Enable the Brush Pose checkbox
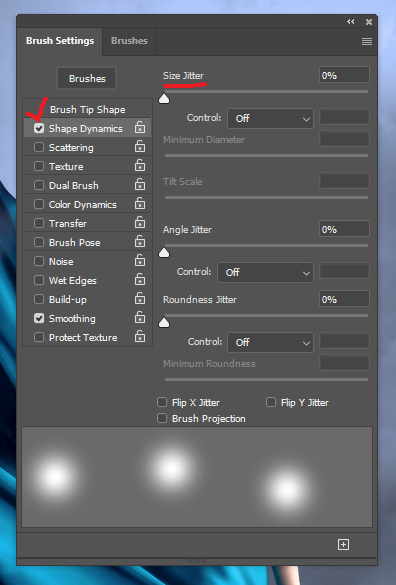 pos(39,243)
